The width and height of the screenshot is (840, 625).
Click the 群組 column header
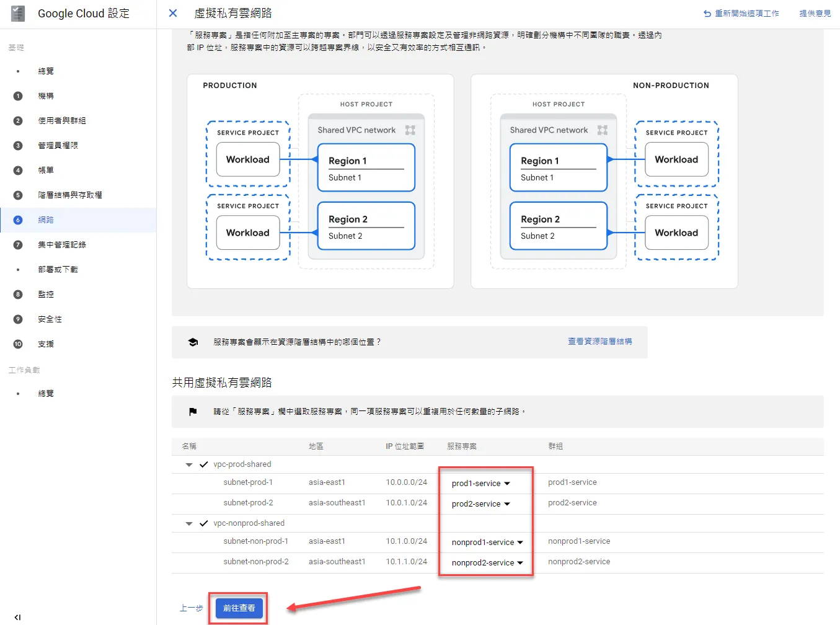(x=555, y=446)
